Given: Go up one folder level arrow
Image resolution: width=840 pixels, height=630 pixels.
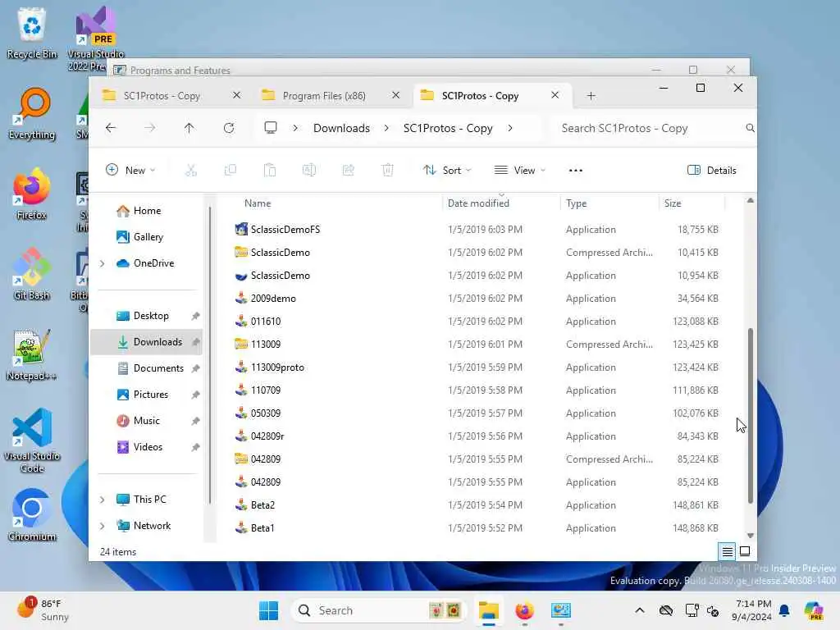Looking at the screenshot, I should point(189,128).
